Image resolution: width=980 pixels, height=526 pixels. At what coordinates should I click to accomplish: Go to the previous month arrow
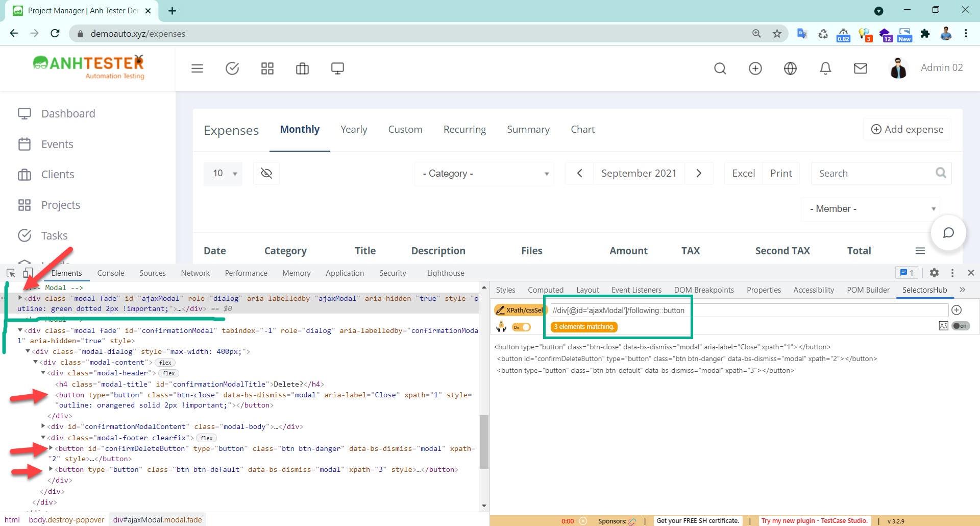(579, 173)
